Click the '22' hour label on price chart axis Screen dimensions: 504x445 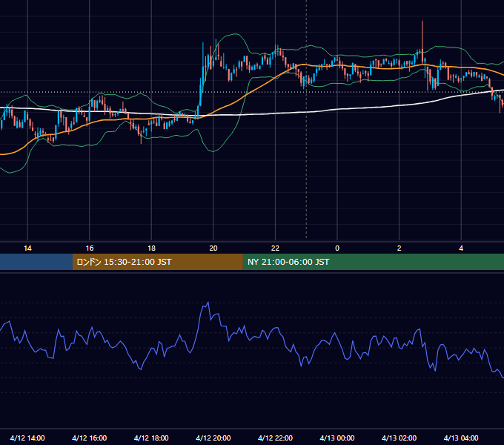275,248
